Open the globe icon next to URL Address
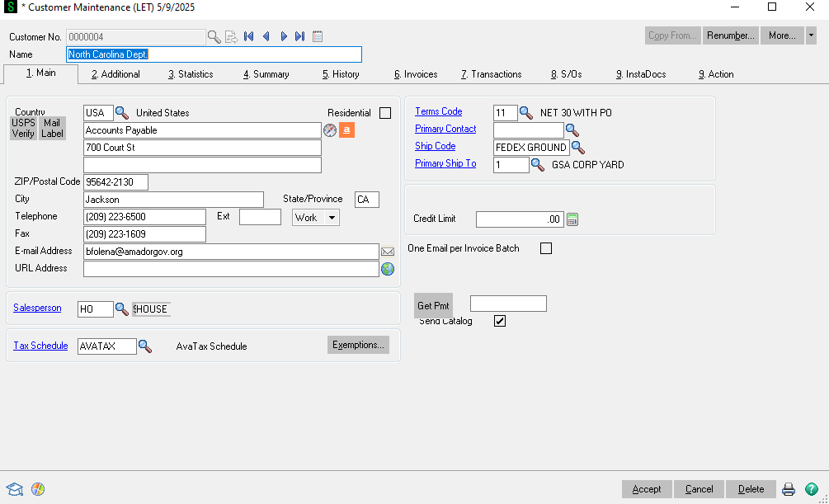 pos(388,269)
